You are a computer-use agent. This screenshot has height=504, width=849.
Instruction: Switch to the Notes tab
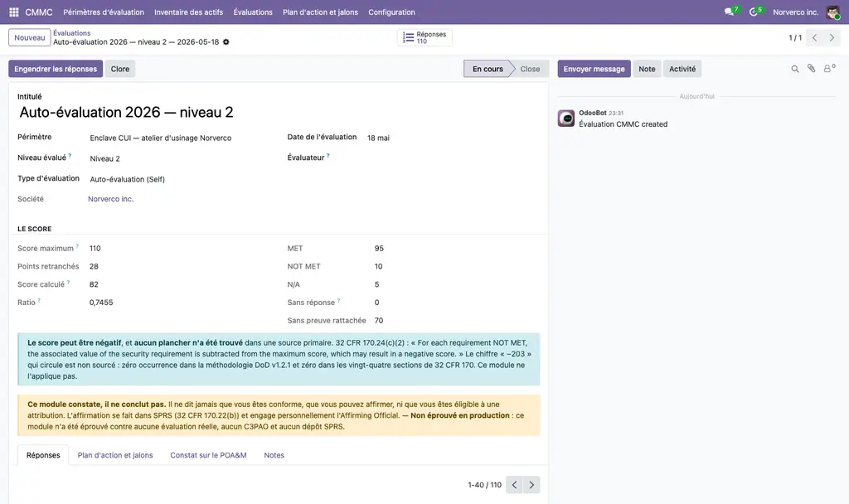(x=274, y=455)
